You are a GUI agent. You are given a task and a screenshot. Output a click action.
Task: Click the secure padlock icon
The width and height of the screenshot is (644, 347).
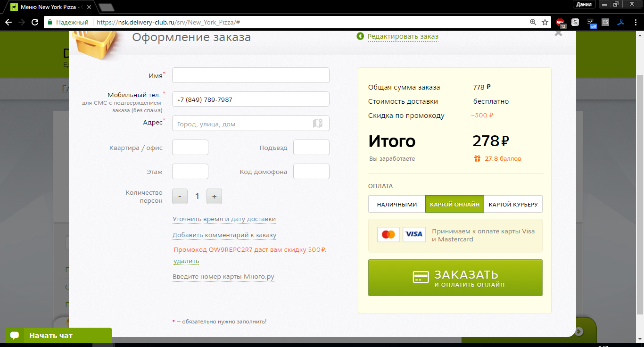tap(50, 22)
